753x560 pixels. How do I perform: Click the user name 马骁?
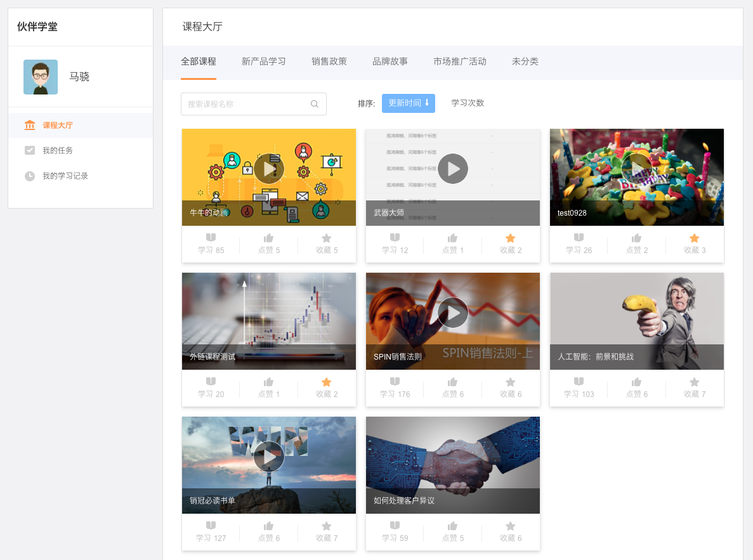coord(79,77)
